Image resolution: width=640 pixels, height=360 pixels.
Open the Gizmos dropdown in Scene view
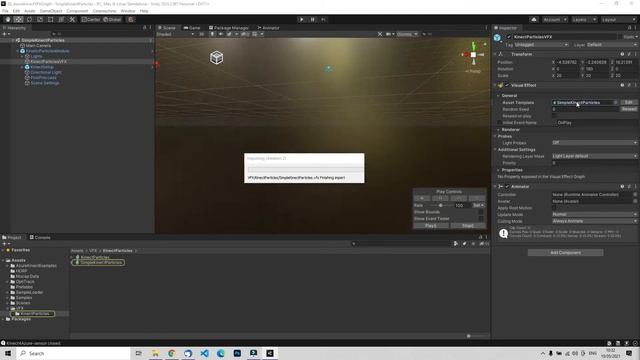(407, 34)
